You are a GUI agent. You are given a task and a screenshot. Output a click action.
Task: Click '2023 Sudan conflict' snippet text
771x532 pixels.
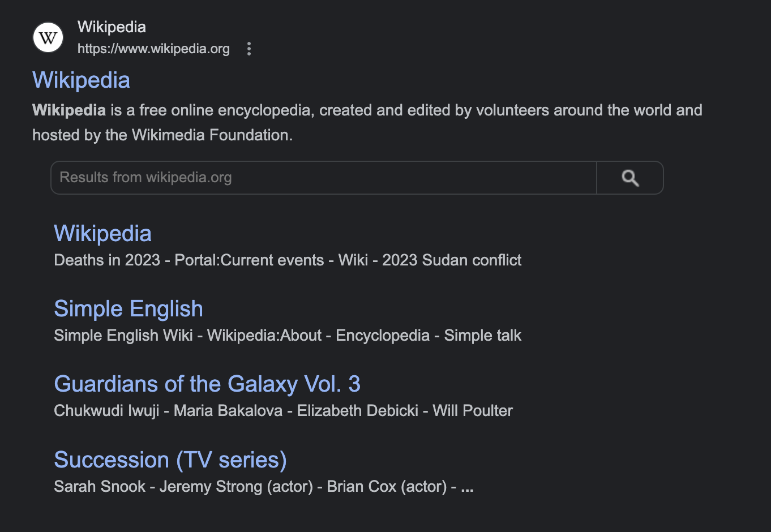452,260
